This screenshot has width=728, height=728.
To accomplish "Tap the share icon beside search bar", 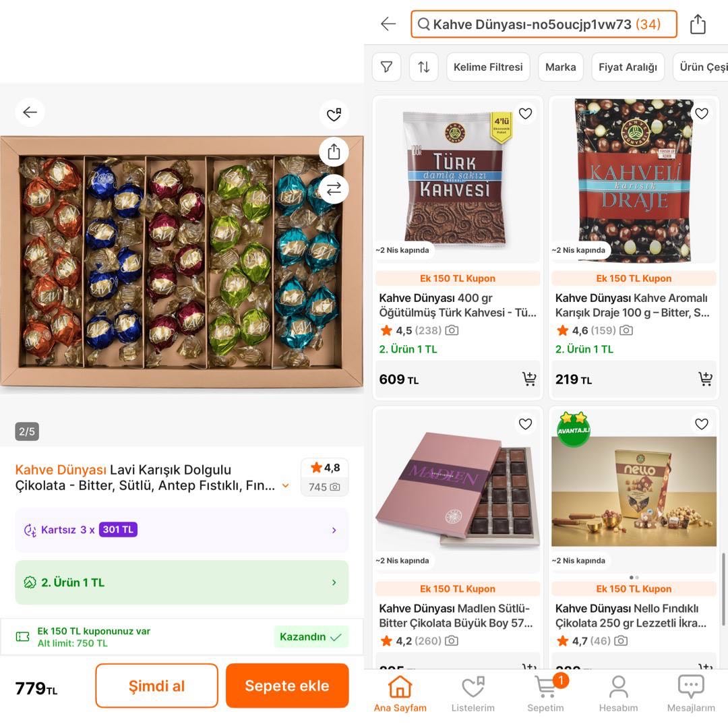I will click(698, 25).
